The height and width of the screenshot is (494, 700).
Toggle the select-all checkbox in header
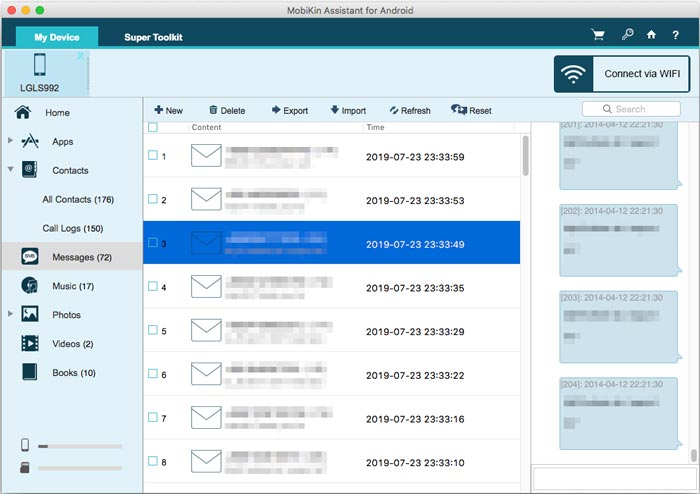coord(153,127)
